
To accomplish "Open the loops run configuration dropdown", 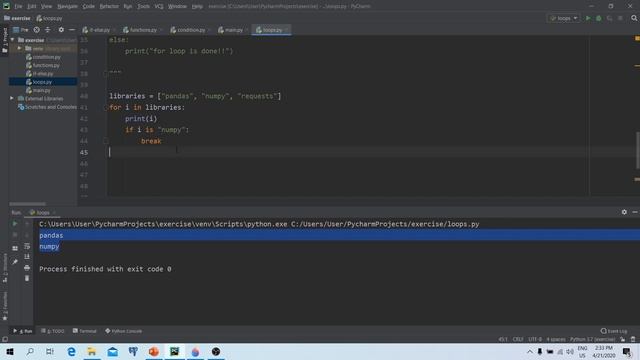I will (564, 18).
